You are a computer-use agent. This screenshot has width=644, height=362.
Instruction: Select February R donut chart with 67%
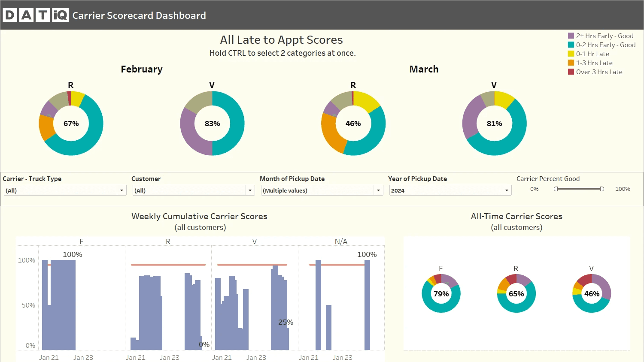tap(71, 124)
